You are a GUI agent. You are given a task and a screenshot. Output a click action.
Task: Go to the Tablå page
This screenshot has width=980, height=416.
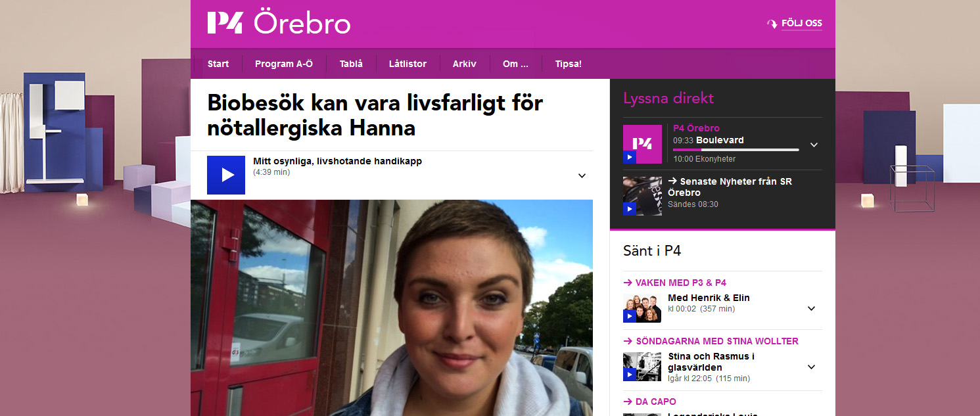tap(351, 64)
